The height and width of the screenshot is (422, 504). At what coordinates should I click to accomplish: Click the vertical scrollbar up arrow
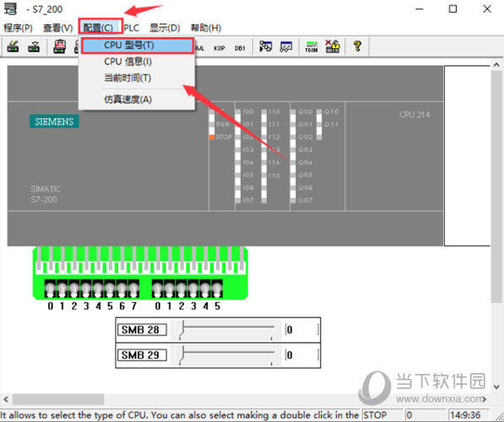pos(496,65)
